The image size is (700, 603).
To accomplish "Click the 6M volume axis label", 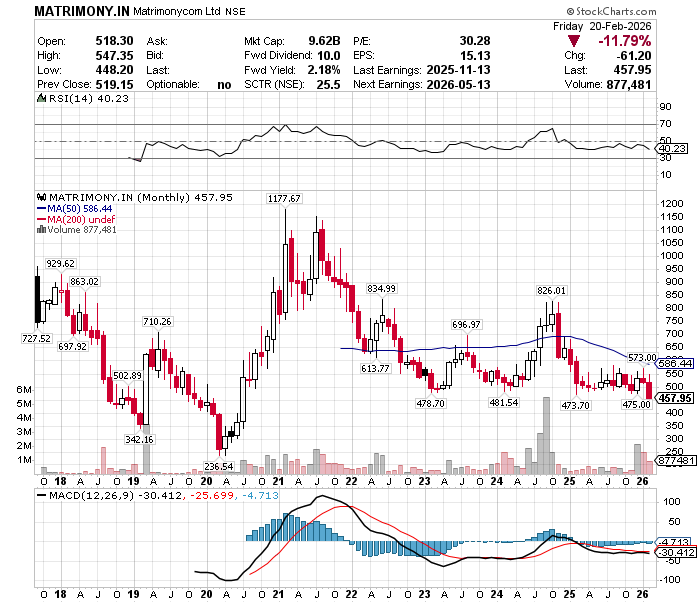I will [x=24, y=390].
